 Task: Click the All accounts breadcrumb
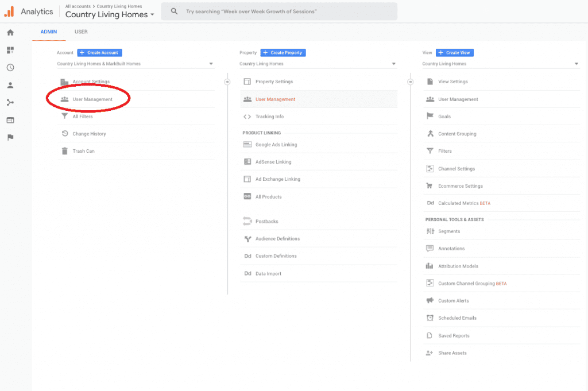pos(78,6)
